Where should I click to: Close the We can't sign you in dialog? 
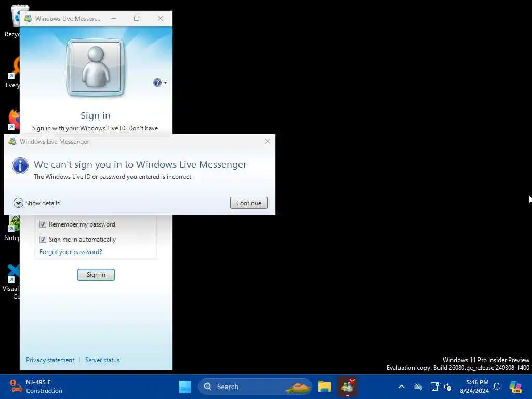coord(268,141)
